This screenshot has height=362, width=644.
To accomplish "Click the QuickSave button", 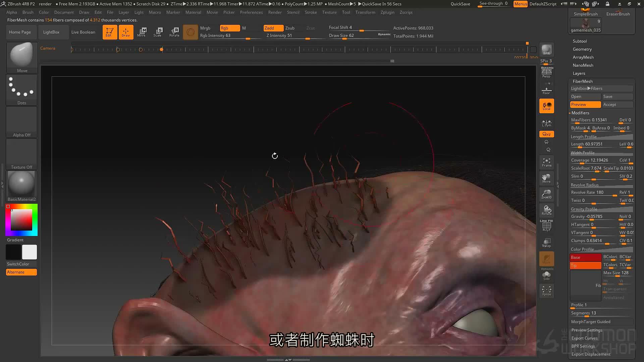I will [x=460, y=4].
